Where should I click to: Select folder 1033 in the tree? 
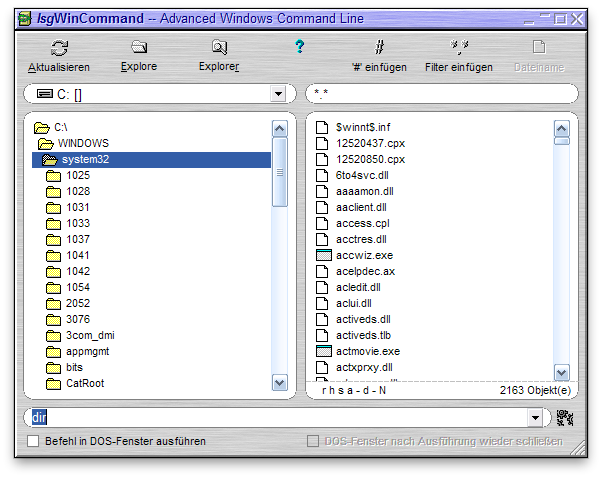[78, 223]
